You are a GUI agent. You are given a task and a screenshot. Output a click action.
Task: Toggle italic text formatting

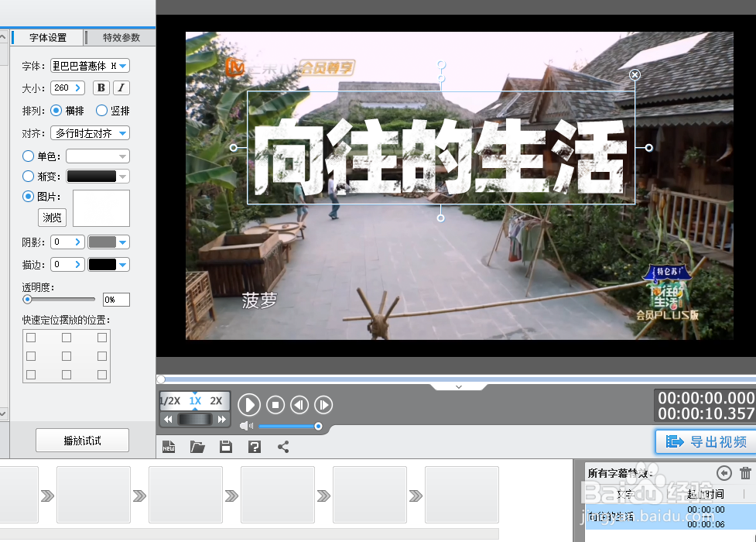pyautogui.click(x=121, y=87)
